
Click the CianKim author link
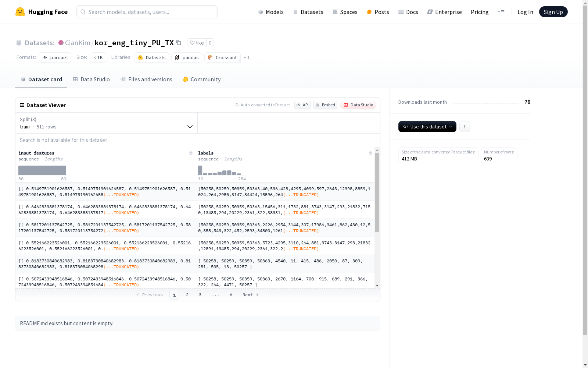click(78, 43)
